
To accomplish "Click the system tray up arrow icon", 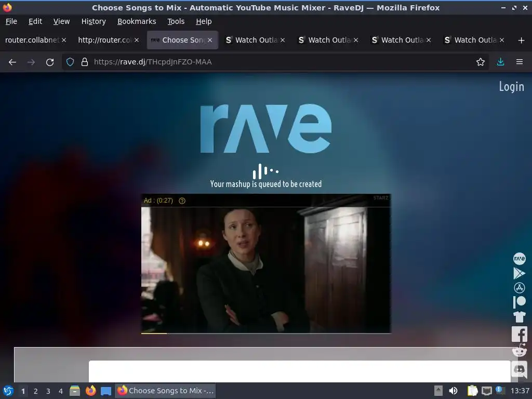I will click(438, 391).
